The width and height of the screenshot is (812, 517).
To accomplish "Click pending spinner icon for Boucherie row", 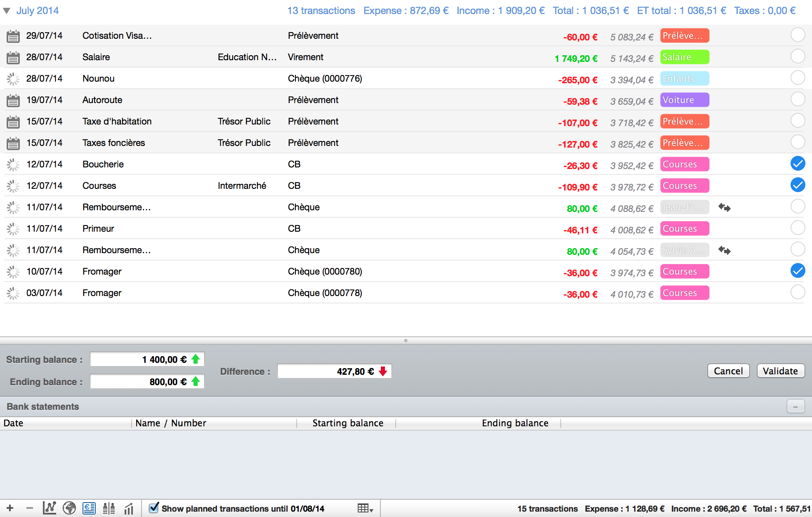I will (x=13, y=164).
